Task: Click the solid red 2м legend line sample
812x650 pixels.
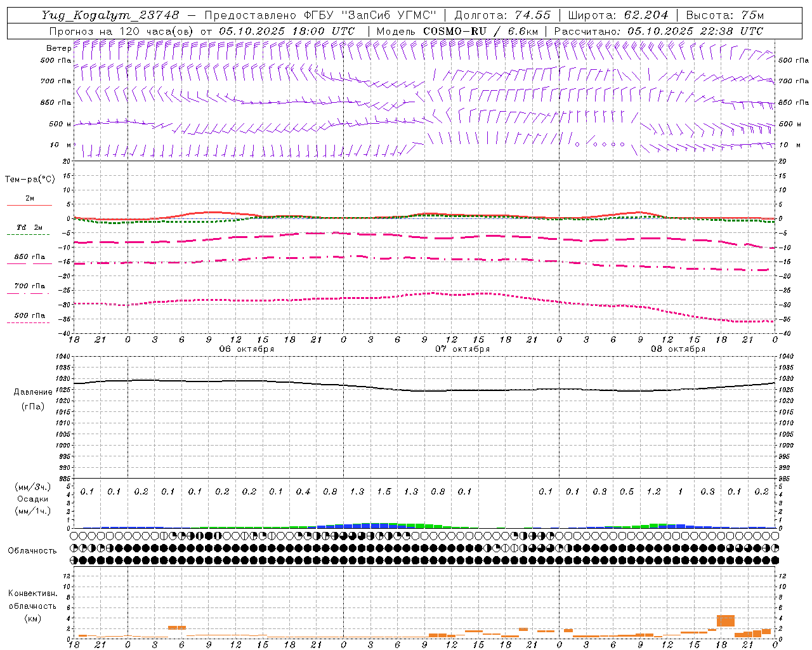Action: 30,205
